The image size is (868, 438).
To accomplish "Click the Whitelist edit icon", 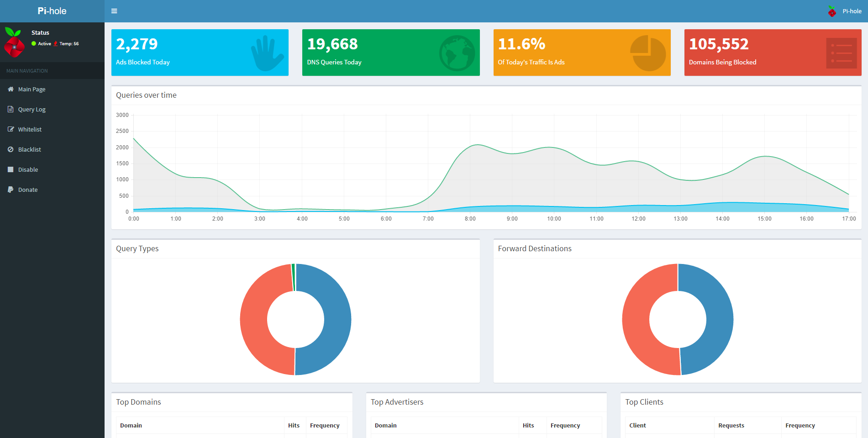I will (x=11, y=129).
